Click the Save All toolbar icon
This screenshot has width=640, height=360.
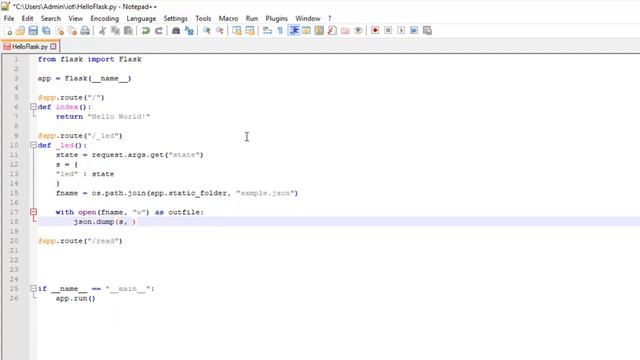click(46, 31)
